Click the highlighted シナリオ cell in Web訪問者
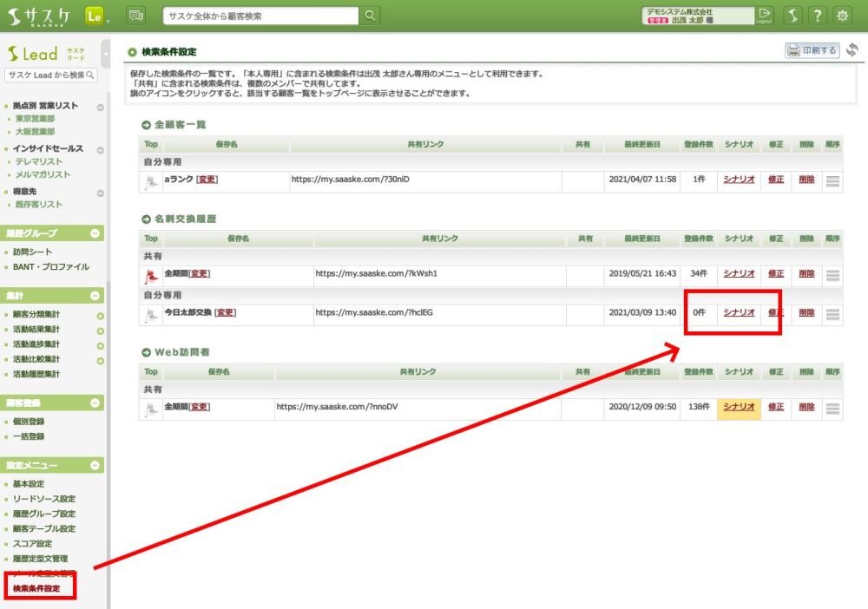This screenshot has height=609, width=868. click(x=739, y=407)
